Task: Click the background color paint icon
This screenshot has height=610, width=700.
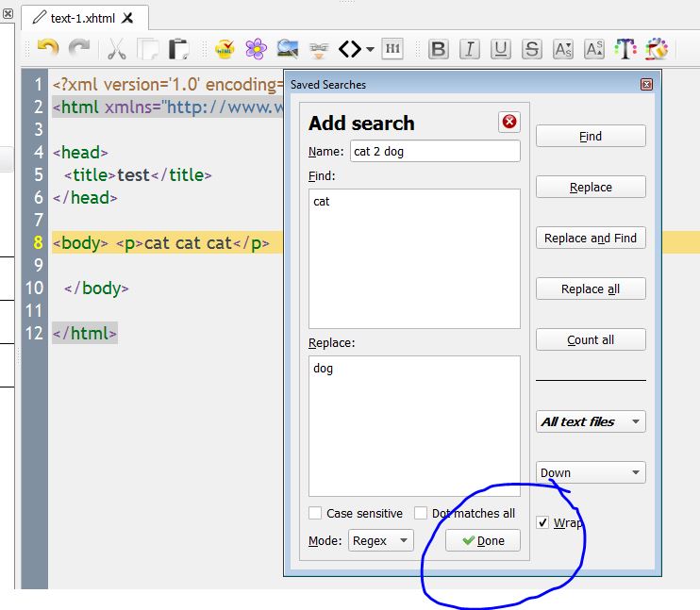Action: (657, 49)
